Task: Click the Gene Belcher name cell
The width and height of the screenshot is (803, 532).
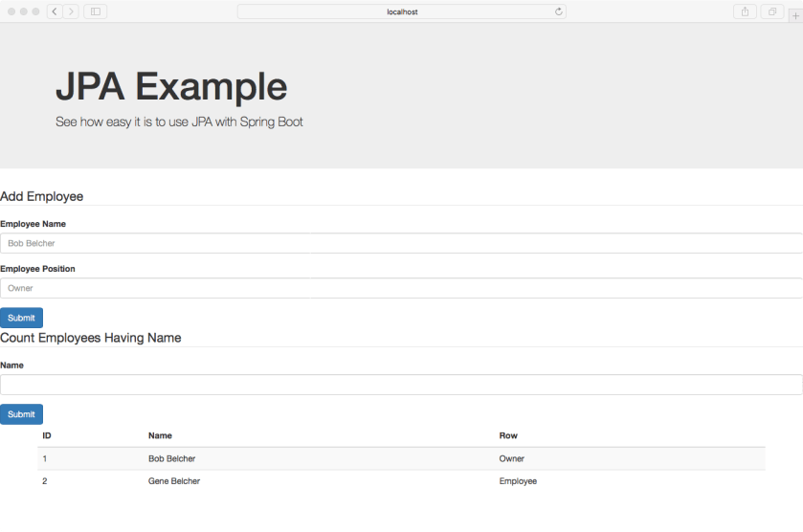Action: [174, 481]
